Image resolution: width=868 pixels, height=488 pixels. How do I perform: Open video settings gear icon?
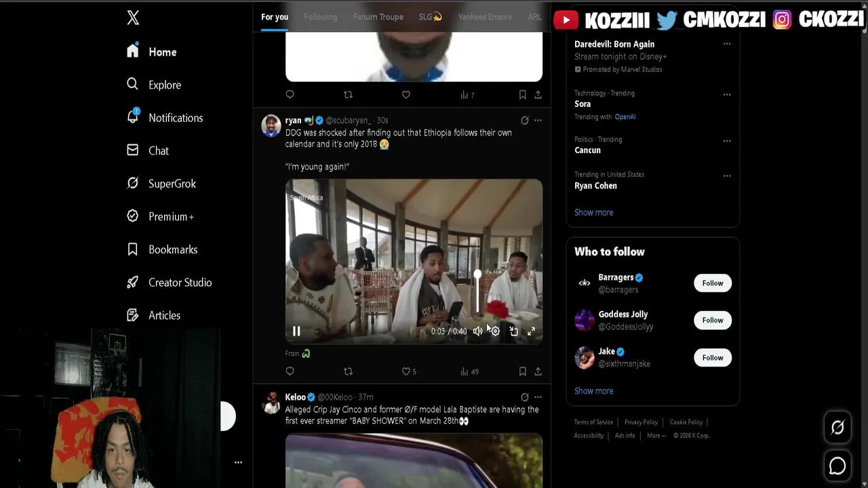(495, 331)
